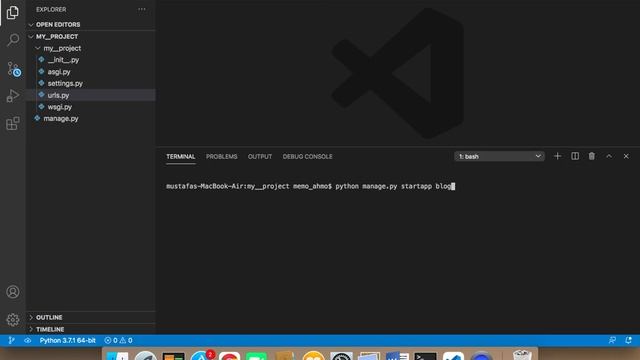Open the Run and Debug view
This screenshot has width=640, height=360.
pyautogui.click(x=13, y=96)
